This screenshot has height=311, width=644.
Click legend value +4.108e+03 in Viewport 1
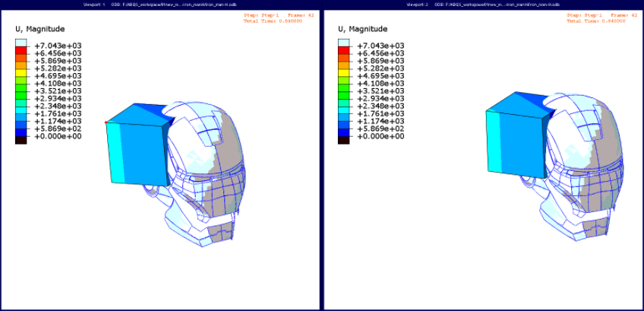click(x=58, y=83)
